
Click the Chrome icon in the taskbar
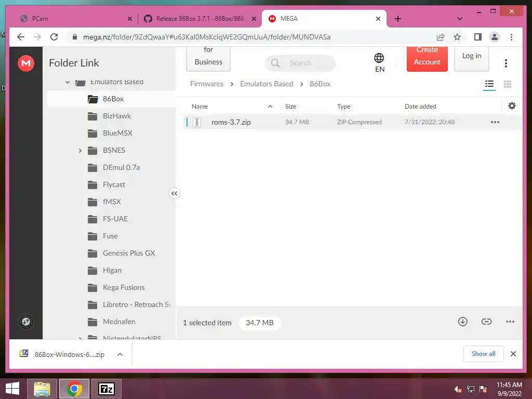(74, 389)
